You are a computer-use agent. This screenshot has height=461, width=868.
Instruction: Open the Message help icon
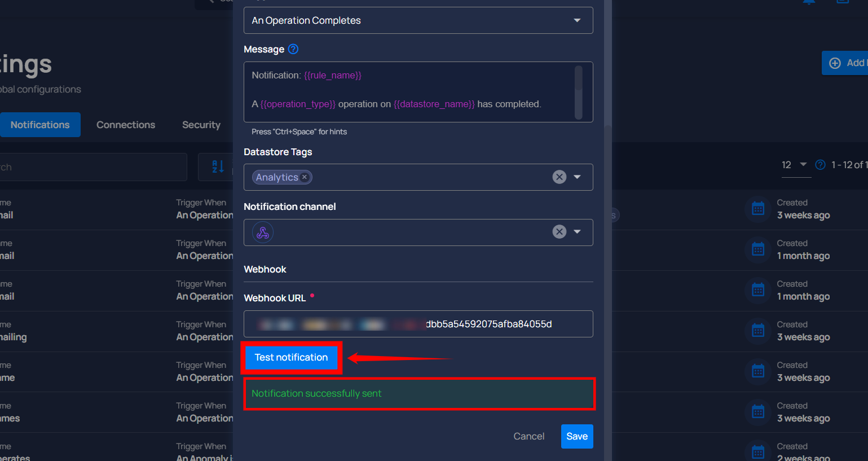pos(293,49)
